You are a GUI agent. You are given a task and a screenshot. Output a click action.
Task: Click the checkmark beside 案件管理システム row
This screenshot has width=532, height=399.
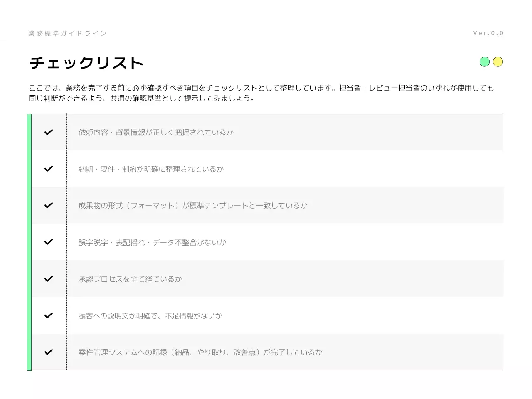pyautogui.click(x=48, y=352)
